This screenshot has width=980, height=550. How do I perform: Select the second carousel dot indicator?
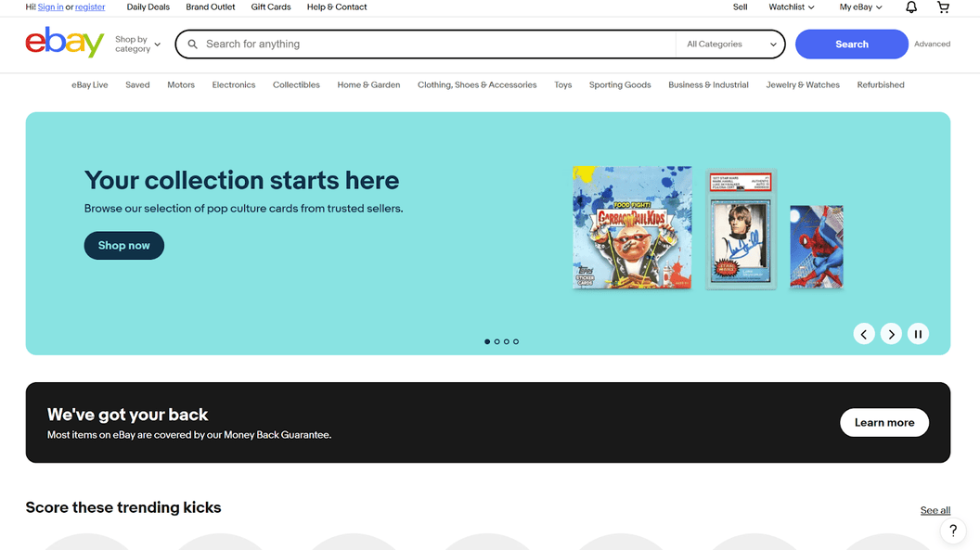pyautogui.click(x=496, y=341)
